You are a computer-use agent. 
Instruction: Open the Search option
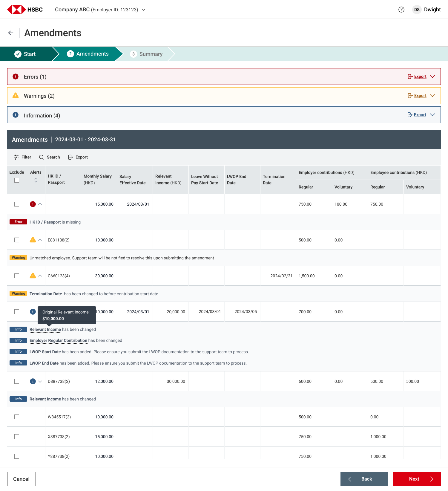pos(50,157)
